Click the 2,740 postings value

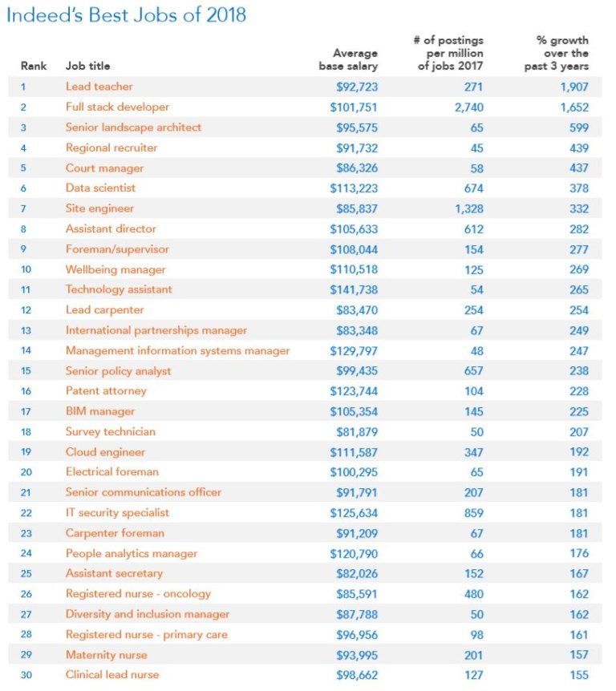pyautogui.click(x=469, y=107)
